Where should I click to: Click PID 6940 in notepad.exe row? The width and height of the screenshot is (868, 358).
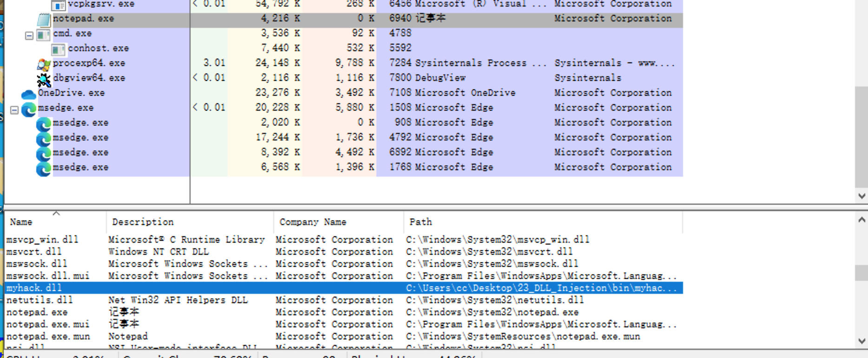point(400,18)
